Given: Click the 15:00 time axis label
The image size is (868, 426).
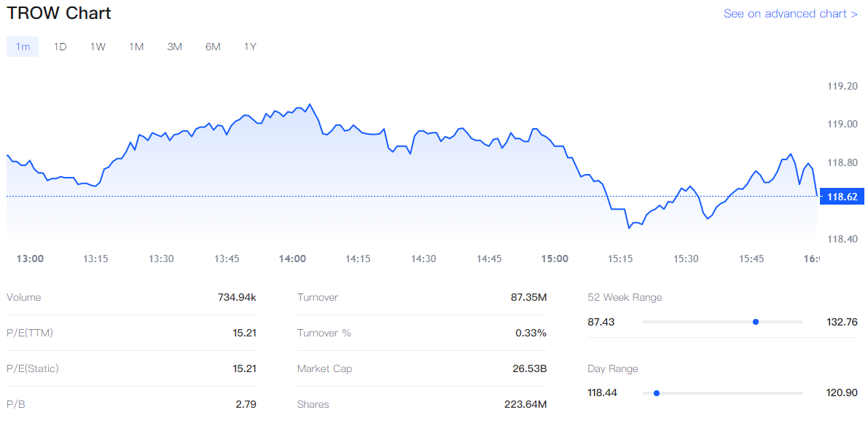Looking at the screenshot, I should coord(555,259).
